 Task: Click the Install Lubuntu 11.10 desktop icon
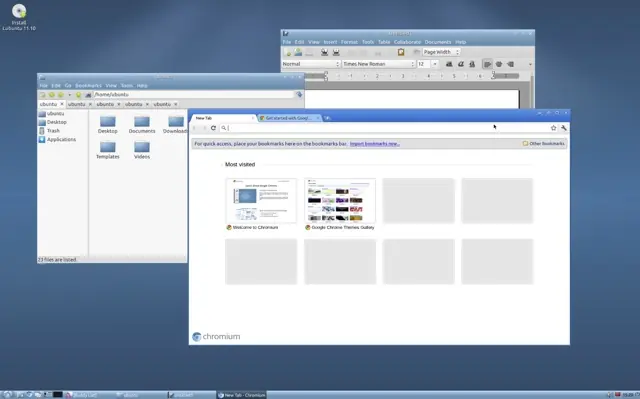coord(19,17)
